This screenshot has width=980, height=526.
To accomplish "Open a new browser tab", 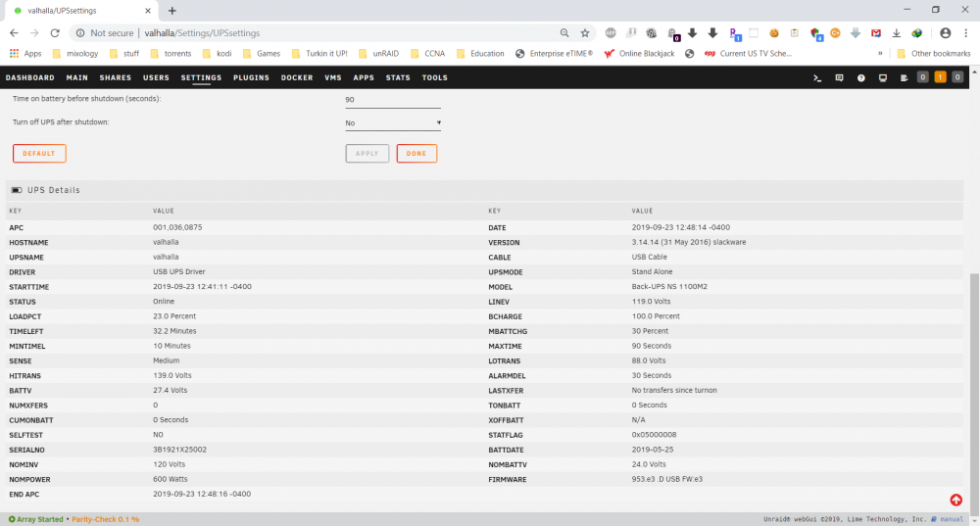I will point(172,11).
